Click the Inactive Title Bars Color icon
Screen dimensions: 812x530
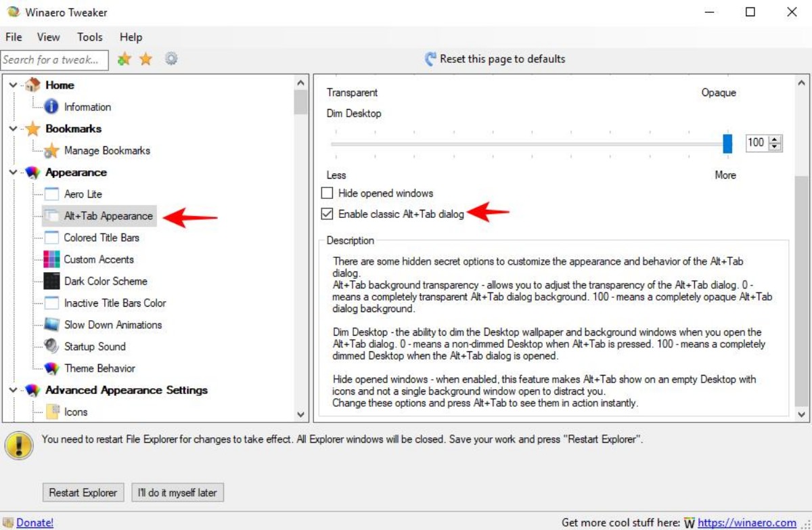(x=51, y=303)
